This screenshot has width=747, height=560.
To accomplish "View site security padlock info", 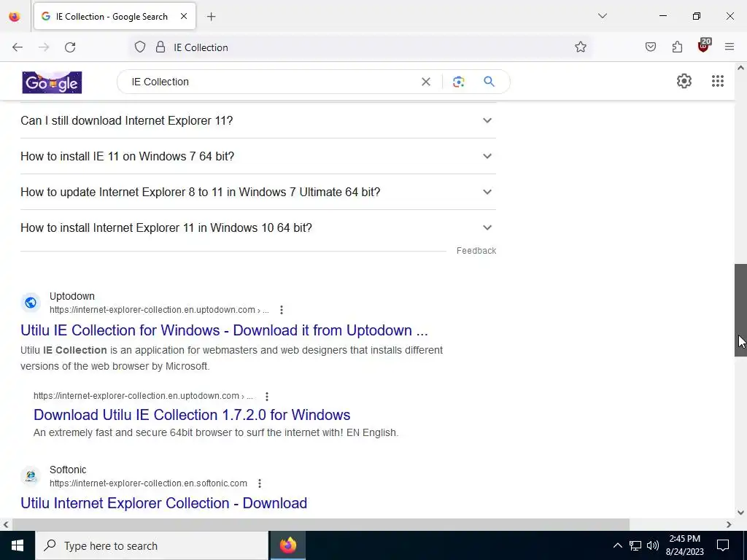I will tap(160, 47).
